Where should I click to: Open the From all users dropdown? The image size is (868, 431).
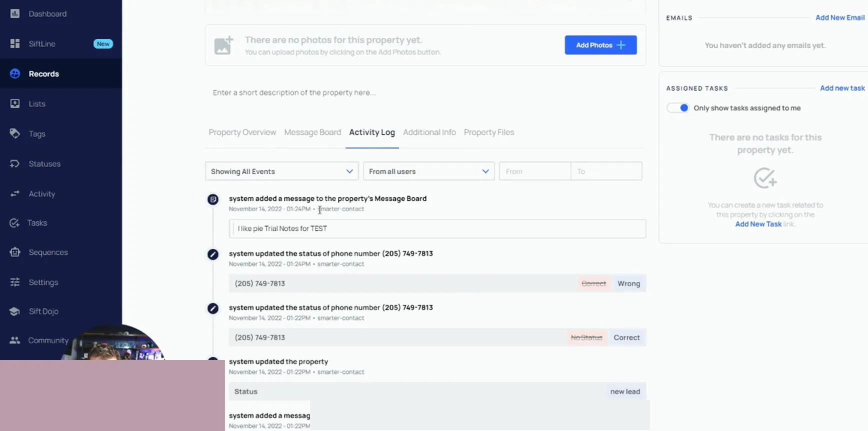[429, 171]
